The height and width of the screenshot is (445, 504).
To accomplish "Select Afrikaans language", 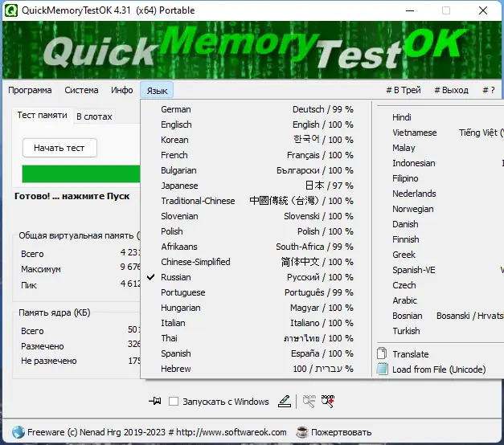I will click(x=256, y=247).
